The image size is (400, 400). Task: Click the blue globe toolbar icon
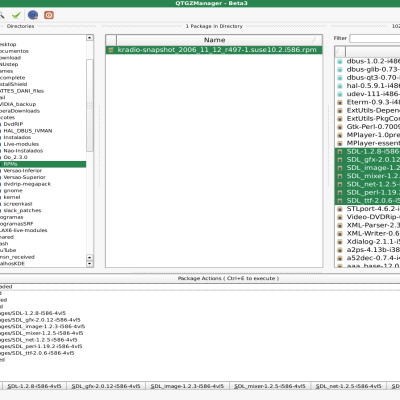(x=33, y=15)
